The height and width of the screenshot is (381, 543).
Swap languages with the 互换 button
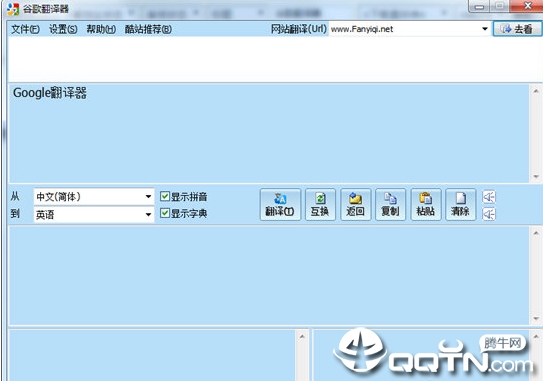tap(320, 204)
